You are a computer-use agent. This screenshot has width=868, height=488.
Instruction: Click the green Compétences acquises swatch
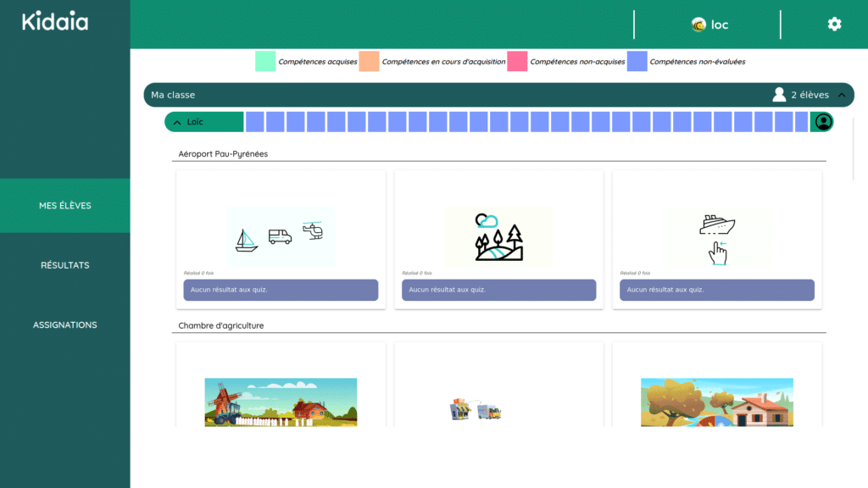pyautogui.click(x=265, y=61)
